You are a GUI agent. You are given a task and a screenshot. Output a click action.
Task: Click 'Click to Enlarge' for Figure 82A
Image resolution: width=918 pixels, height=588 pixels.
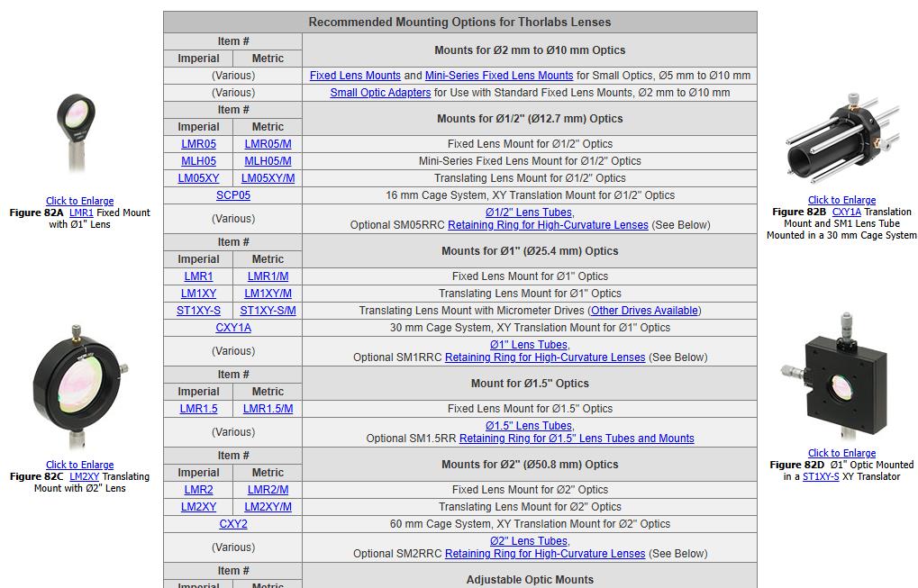(x=79, y=201)
